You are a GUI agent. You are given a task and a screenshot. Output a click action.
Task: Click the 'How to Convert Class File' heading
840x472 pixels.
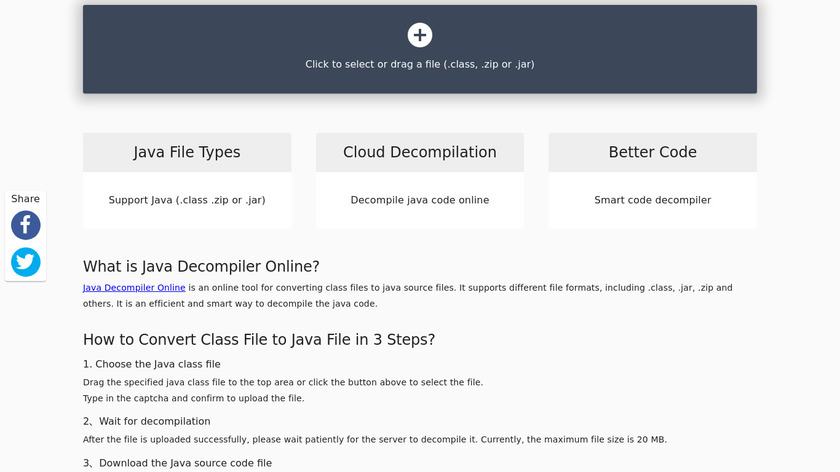[259, 339]
